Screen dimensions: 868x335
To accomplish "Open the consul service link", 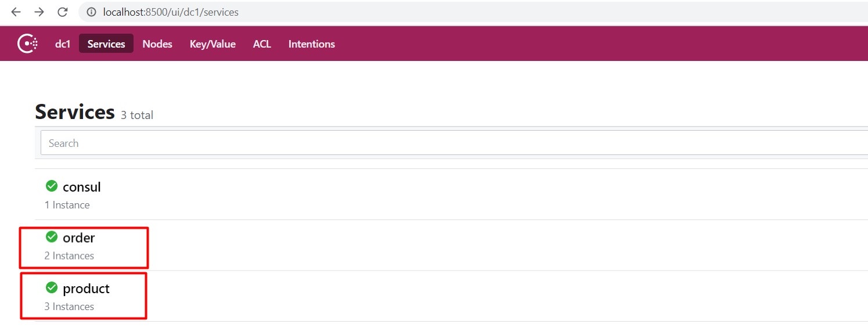I will 82,187.
